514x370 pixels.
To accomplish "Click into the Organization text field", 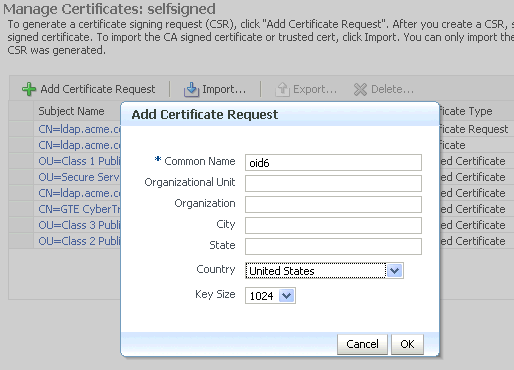I will click(333, 205).
